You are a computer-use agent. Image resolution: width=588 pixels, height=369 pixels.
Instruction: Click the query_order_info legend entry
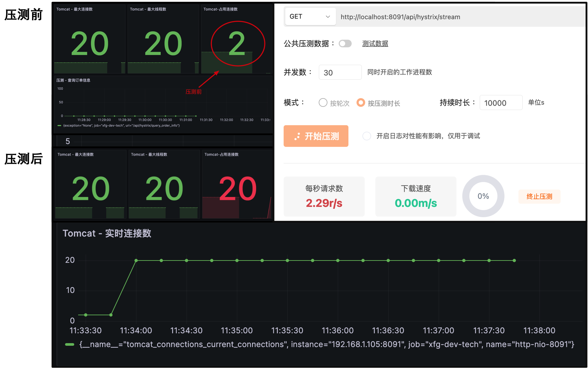coord(121,126)
